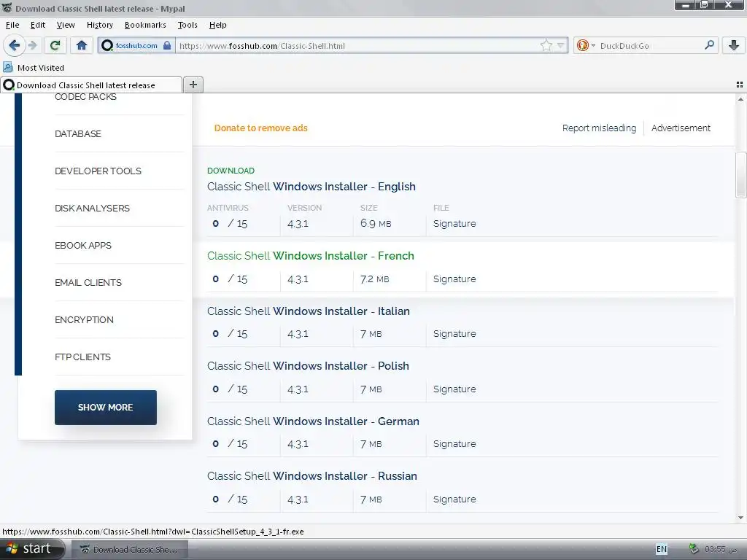
Task: Open the Edit menu
Action: (x=38, y=25)
